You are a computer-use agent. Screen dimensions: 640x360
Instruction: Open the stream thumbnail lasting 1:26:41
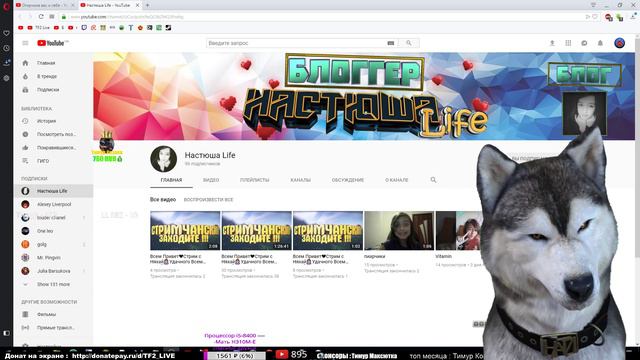click(x=256, y=231)
